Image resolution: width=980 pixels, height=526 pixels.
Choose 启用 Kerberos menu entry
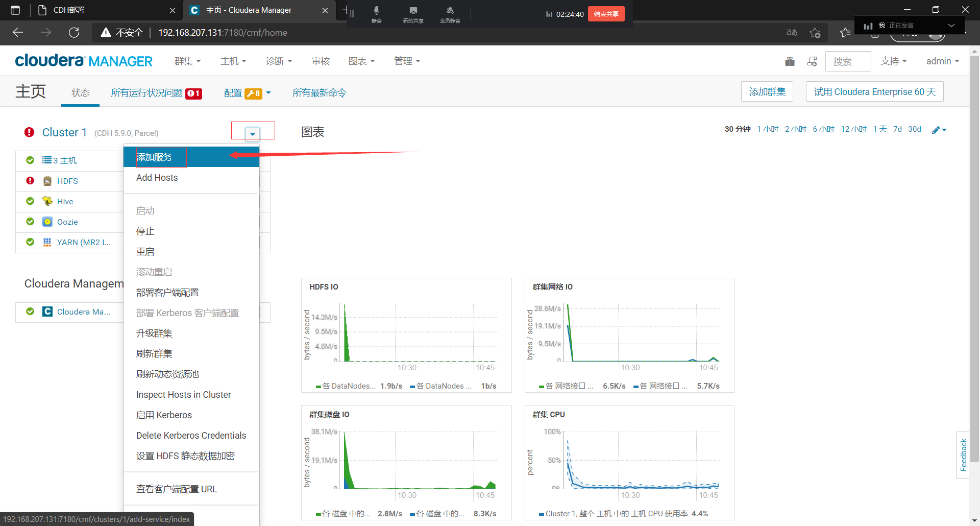coord(191,415)
